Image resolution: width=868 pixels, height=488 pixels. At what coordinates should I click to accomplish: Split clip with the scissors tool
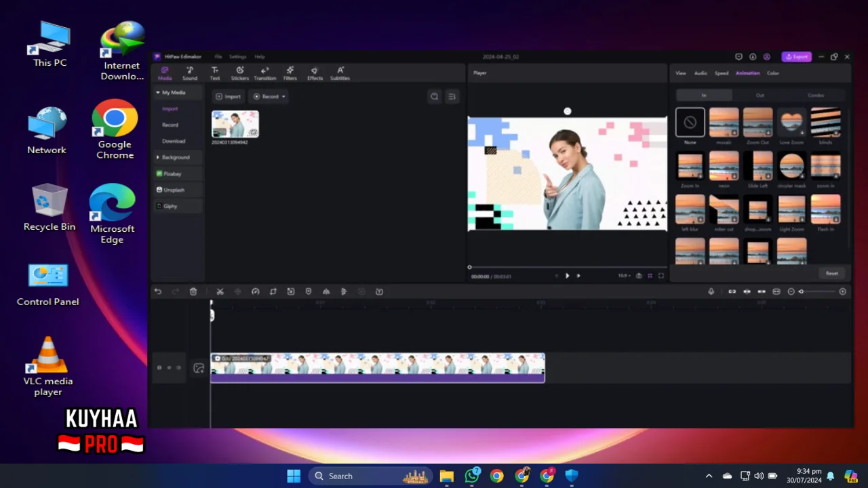pos(220,291)
